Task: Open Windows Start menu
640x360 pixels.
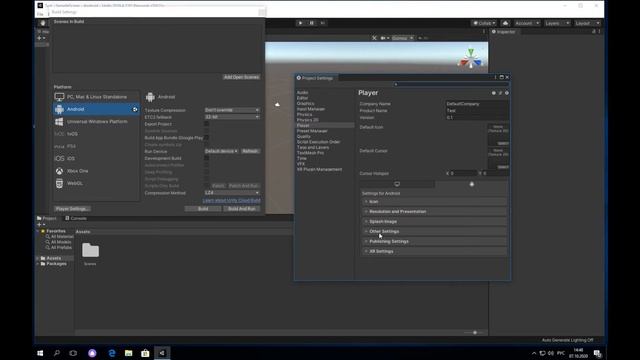Action: [40, 353]
